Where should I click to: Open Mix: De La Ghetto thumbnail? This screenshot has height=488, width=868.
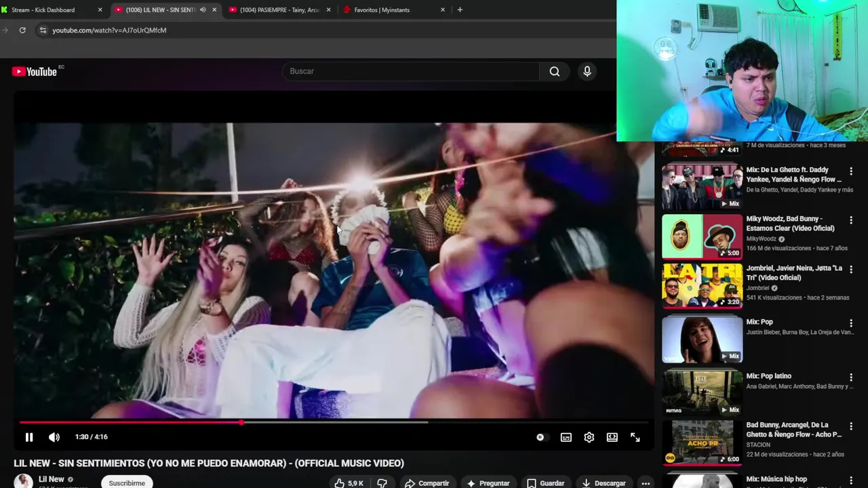click(x=702, y=186)
